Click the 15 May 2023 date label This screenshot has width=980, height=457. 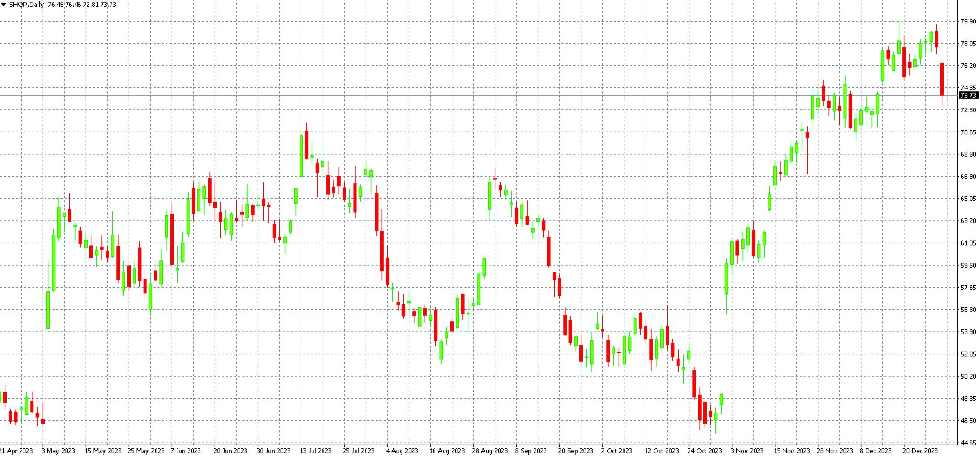[103, 451]
